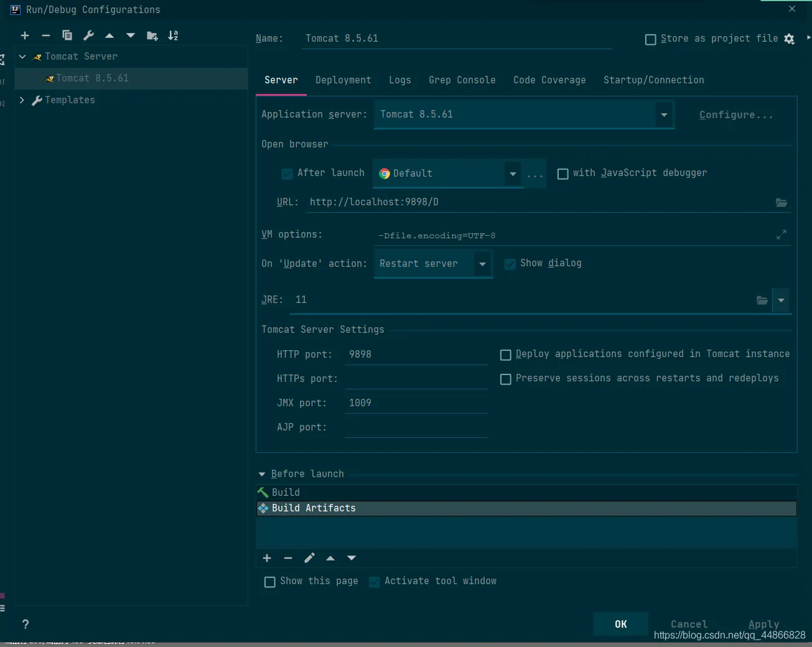Remove the selected configuration with minus icon
This screenshot has width=812, height=647.
45,35
